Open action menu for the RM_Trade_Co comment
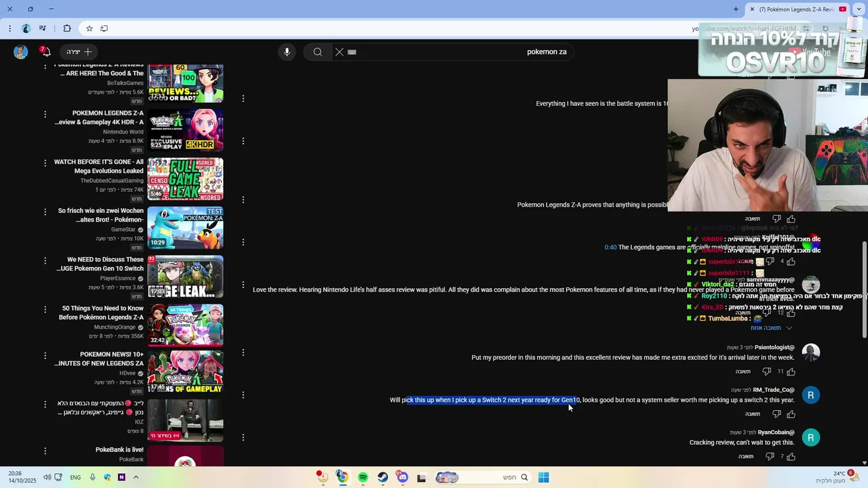868x488 pixels. [x=243, y=394]
